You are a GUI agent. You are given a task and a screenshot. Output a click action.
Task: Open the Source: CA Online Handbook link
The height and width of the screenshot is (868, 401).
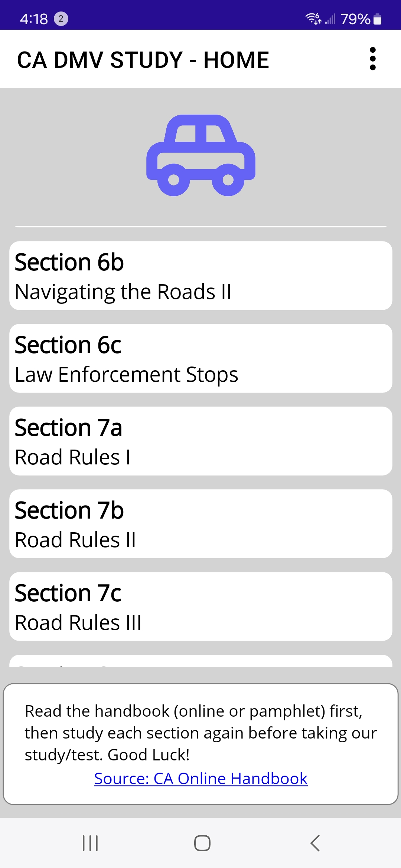coord(200,778)
